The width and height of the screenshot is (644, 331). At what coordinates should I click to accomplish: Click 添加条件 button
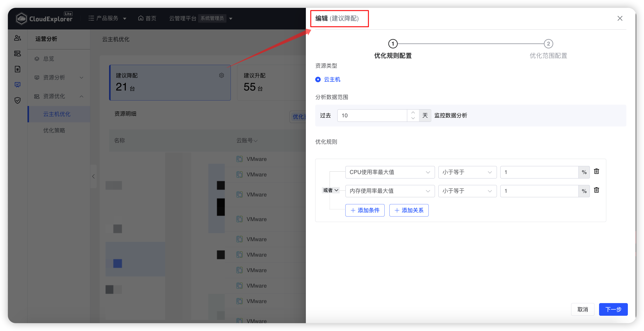coord(365,210)
